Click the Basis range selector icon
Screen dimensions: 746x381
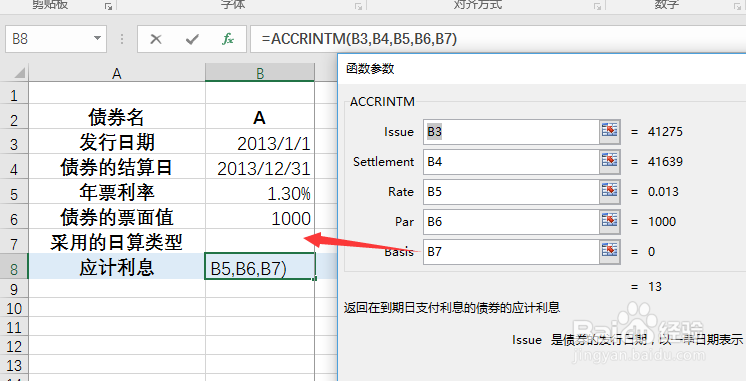coord(609,251)
